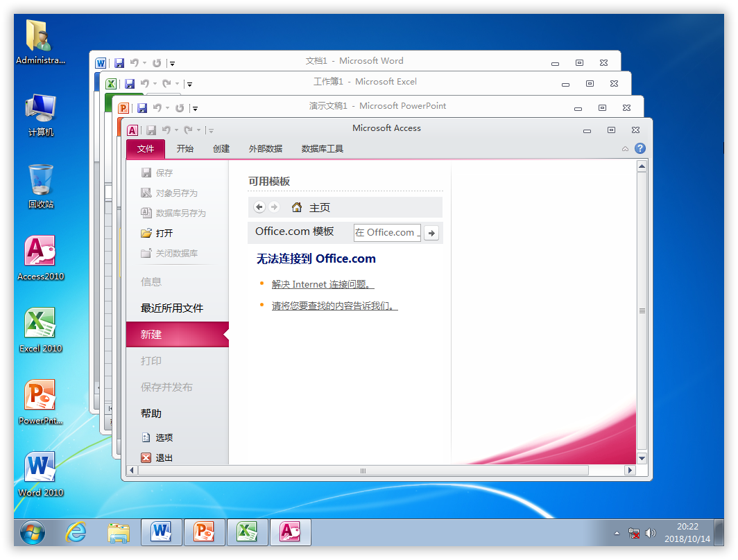Screen dimensions: 738x560
Task: Click Open (打开) folder icon in sidebar
Action: tap(146, 234)
